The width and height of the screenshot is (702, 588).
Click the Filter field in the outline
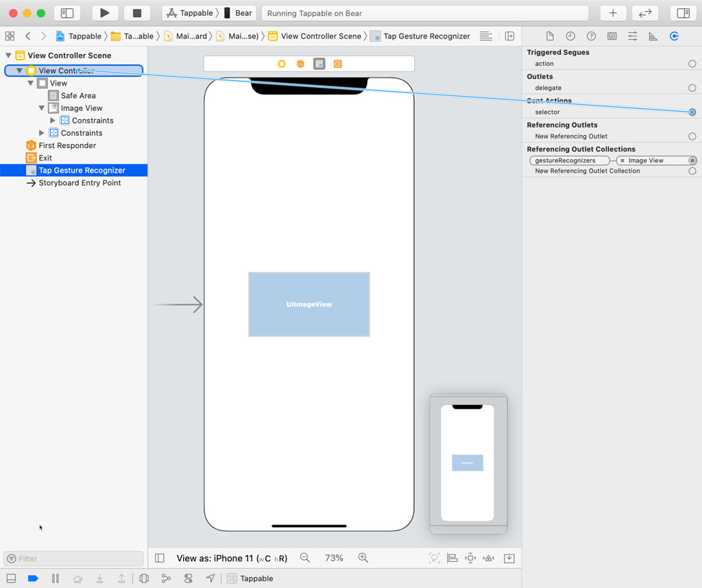73,559
